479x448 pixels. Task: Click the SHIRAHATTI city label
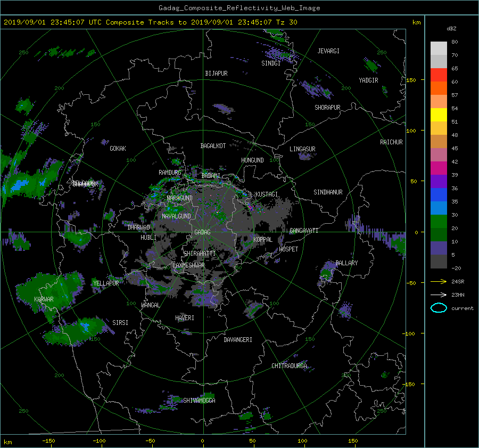coord(200,253)
